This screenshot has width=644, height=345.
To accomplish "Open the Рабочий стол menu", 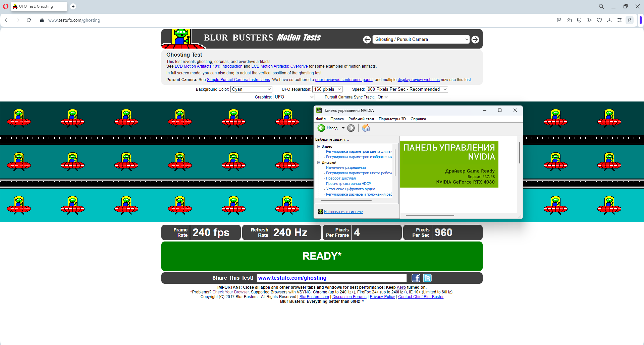I will [361, 119].
